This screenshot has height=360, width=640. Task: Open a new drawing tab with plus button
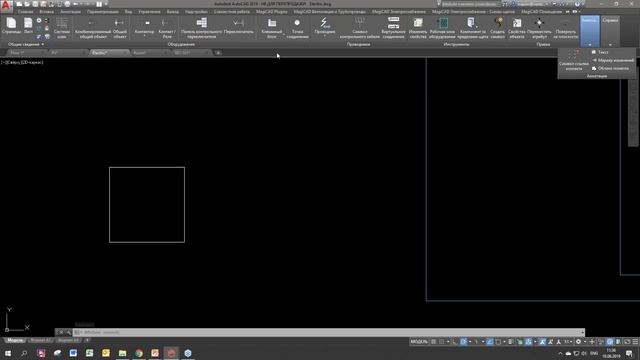218,53
